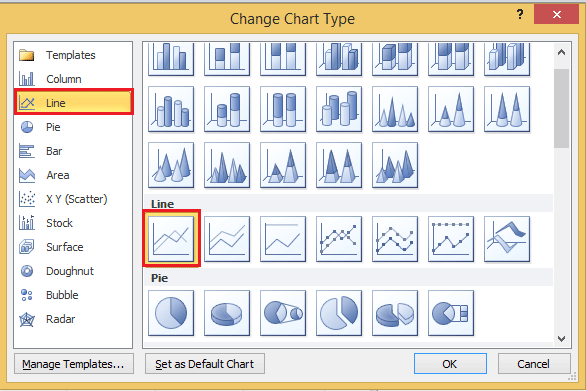Click the OK button

(x=450, y=364)
